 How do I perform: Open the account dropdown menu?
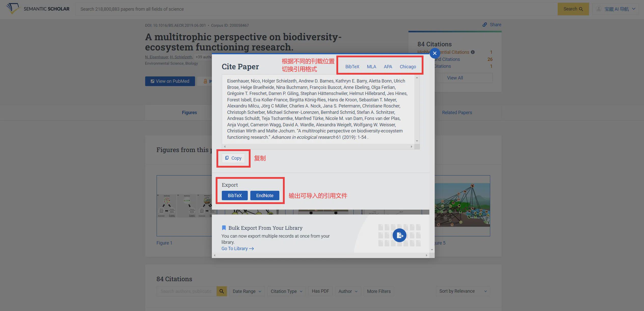[615, 9]
